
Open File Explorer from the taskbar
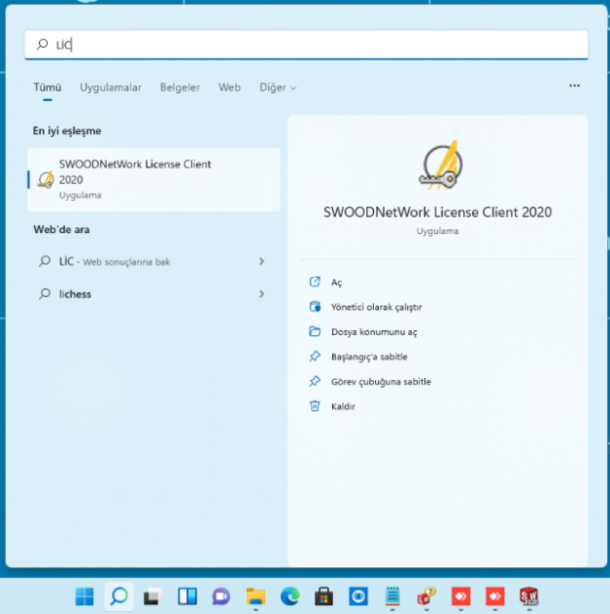point(256,596)
